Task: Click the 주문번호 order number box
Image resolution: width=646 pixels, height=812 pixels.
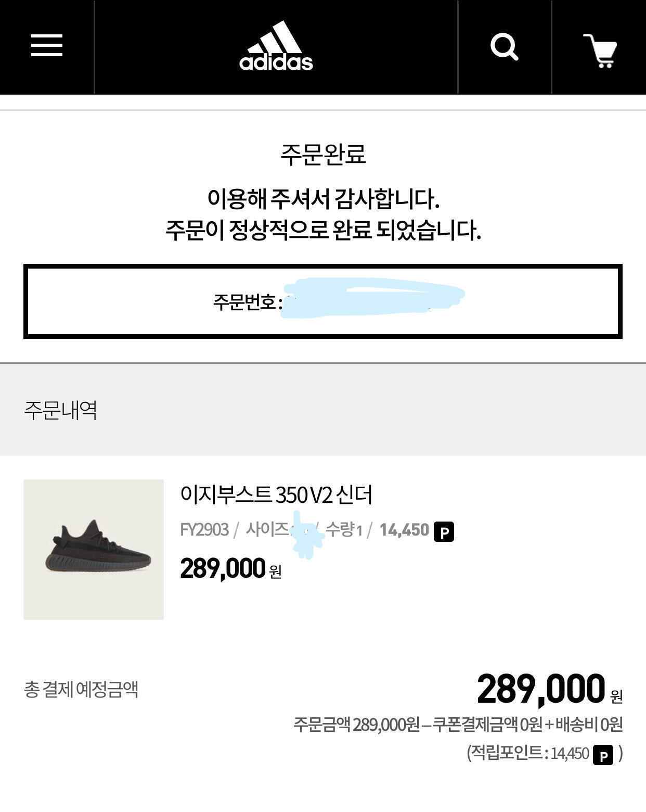Action: (x=322, y=301)
